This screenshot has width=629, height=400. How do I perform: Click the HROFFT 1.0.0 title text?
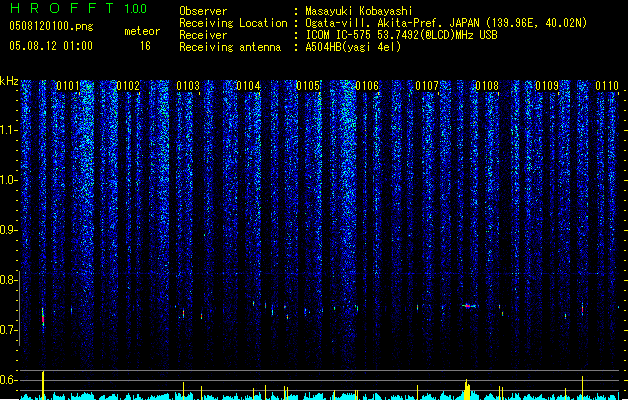click(78, 8)
